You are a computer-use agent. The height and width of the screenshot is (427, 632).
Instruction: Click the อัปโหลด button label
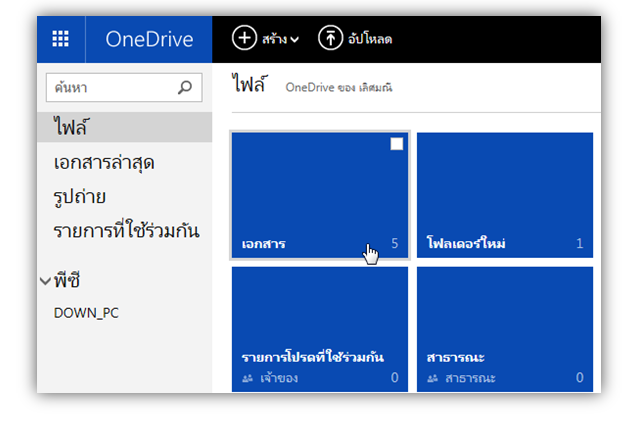370,39
